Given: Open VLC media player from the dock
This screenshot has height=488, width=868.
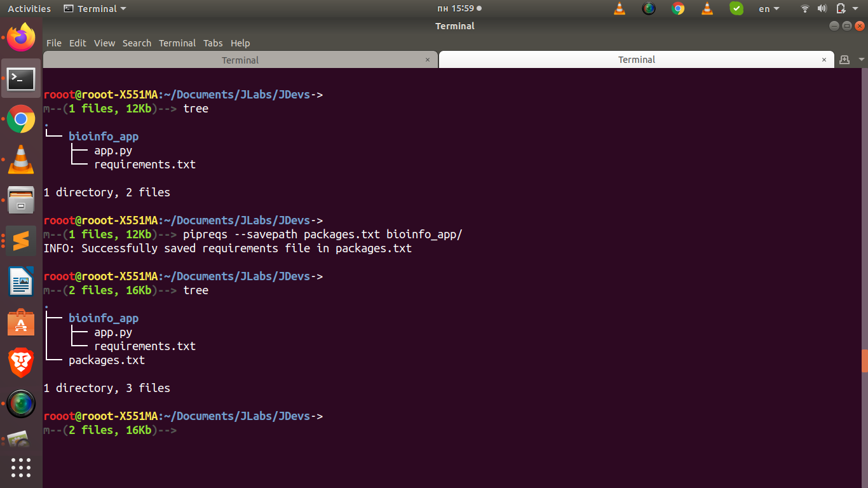Looking at the screenshot, I should (x=21, y=159).
